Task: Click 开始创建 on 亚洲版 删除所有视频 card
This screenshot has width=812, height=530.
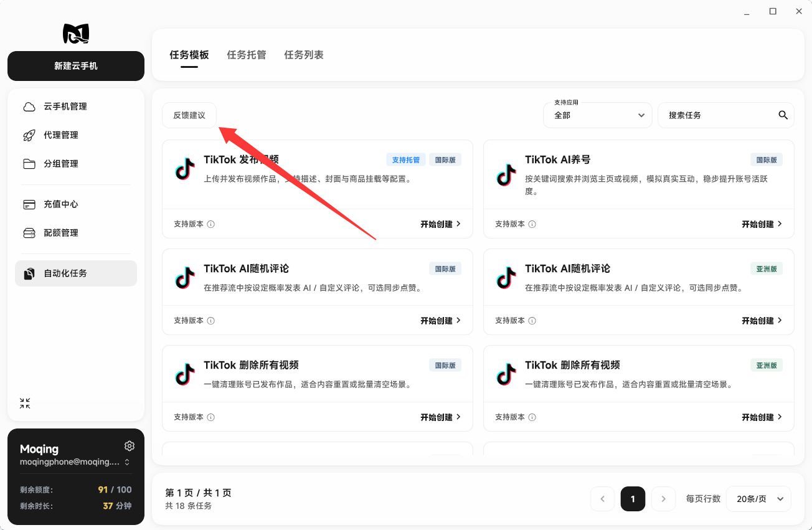Action: [762, 417]
